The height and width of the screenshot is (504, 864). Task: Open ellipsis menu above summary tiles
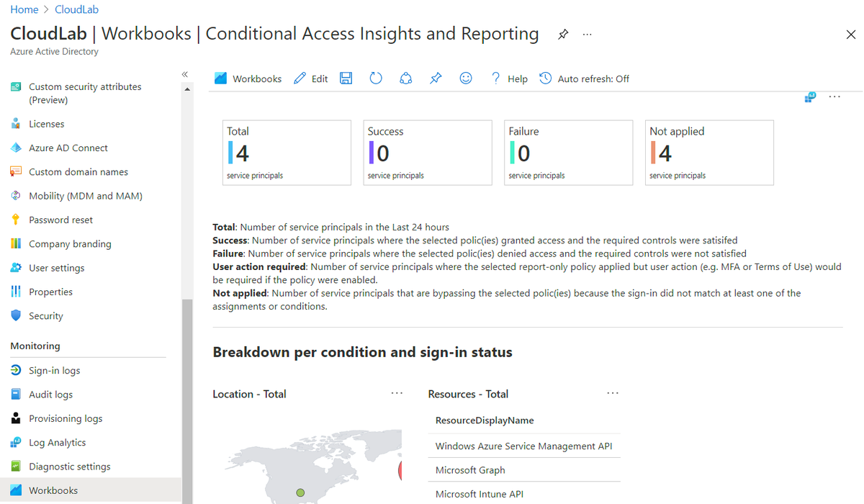point(834,97)
